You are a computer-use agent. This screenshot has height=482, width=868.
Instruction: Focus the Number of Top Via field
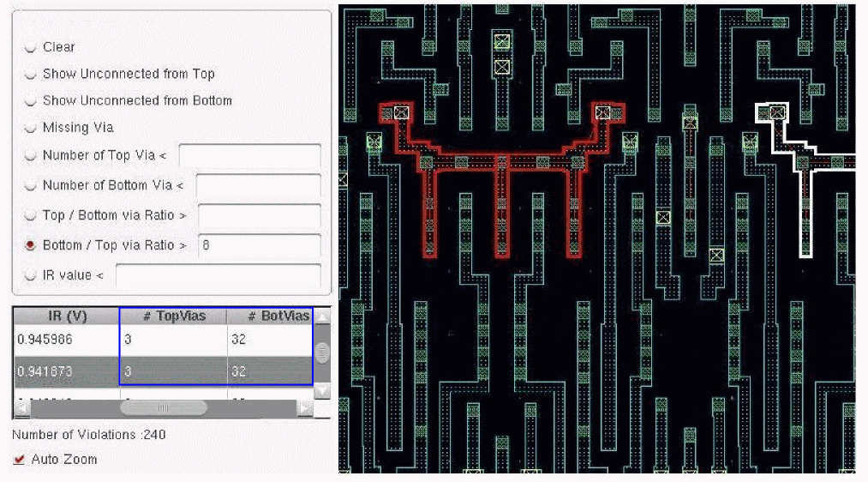(x=249, y=156)
